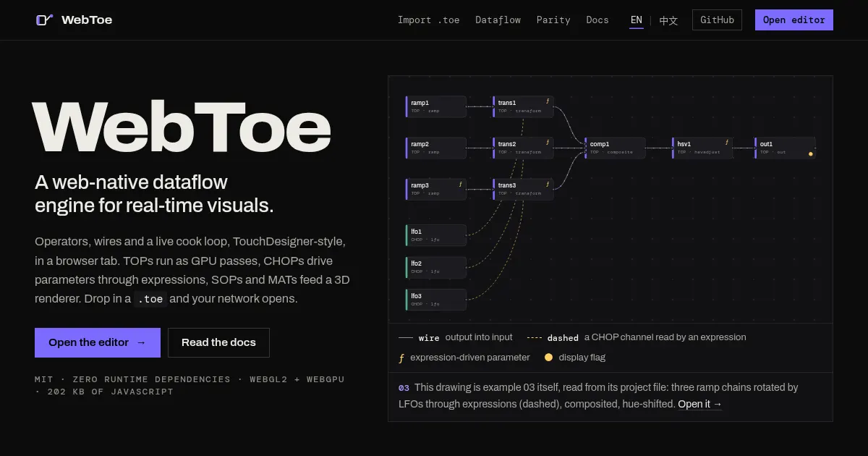Screen dimensions: 868x456
Task: Select the out1 output node
Action: tap(785, 148)
